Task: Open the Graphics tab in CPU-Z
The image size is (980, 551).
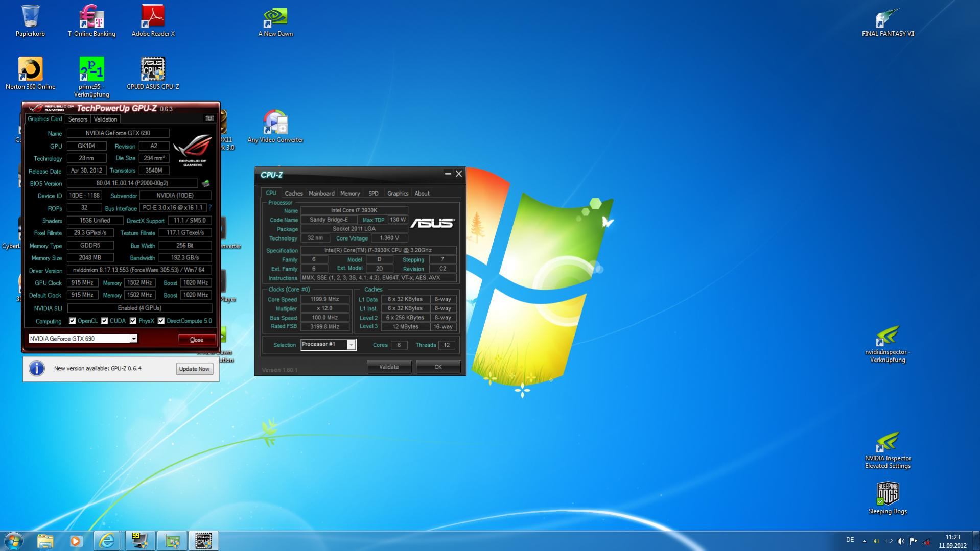Action: (398, 194)
